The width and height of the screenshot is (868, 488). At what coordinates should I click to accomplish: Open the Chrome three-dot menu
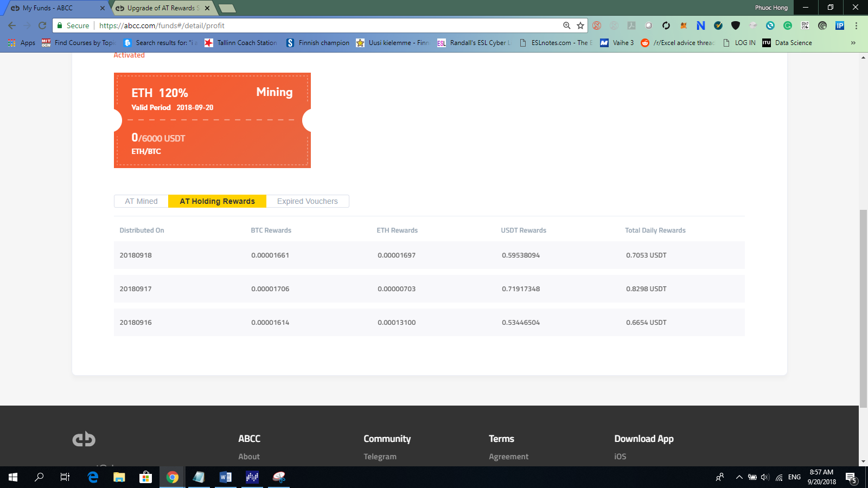[857, 25]
